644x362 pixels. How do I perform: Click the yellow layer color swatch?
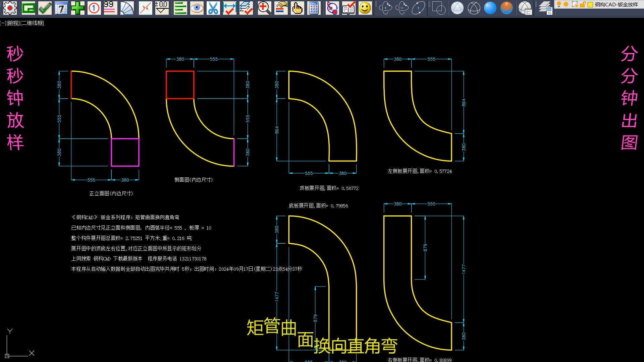(x=590, y=4)
